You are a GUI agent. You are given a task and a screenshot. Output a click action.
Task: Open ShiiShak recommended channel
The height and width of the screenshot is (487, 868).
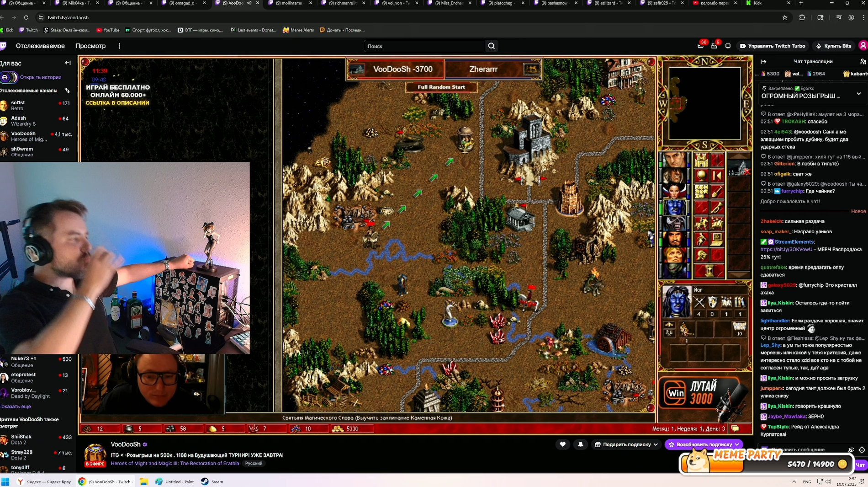[x=37, y=439]
